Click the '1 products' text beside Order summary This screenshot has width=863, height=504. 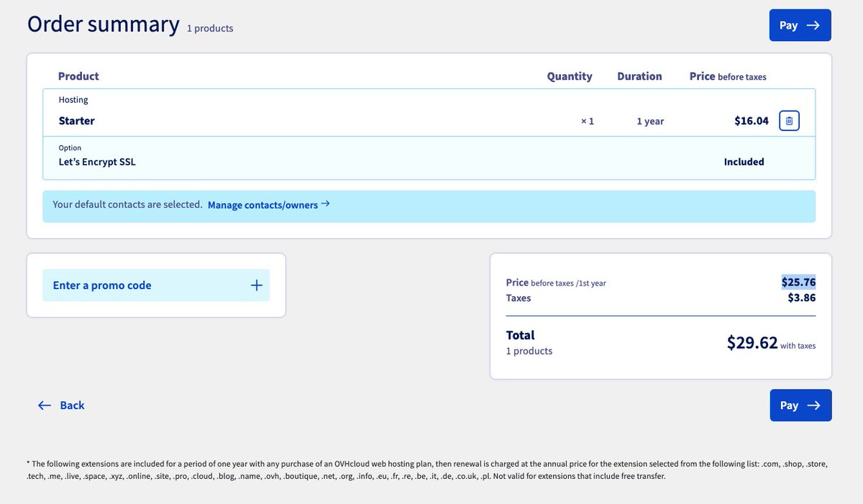(210, 29)
